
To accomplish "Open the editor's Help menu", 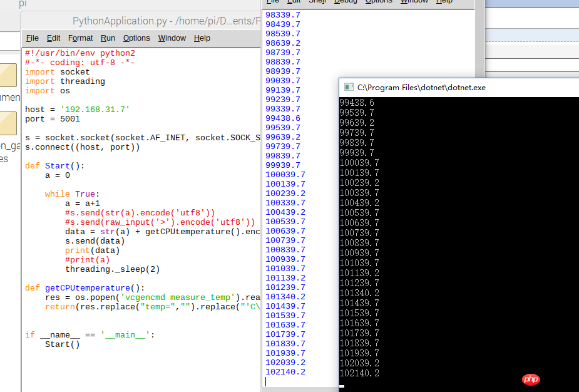I will 202,38.
